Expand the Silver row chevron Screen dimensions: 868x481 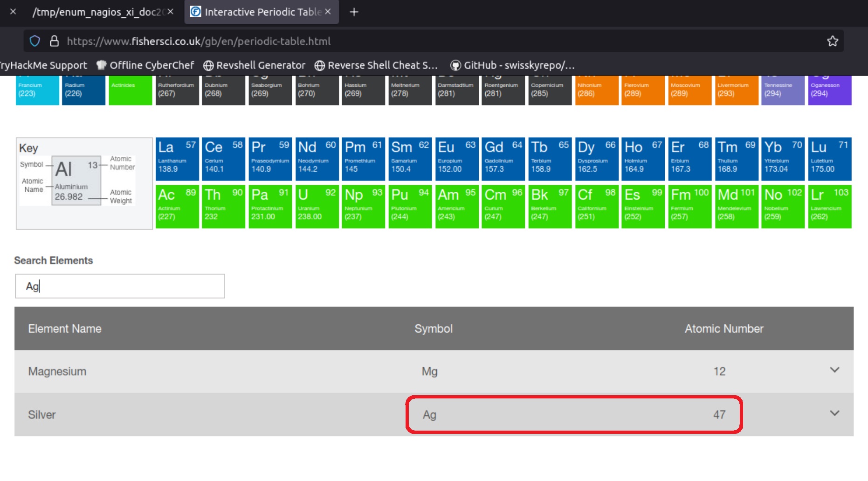pos(834,413)
